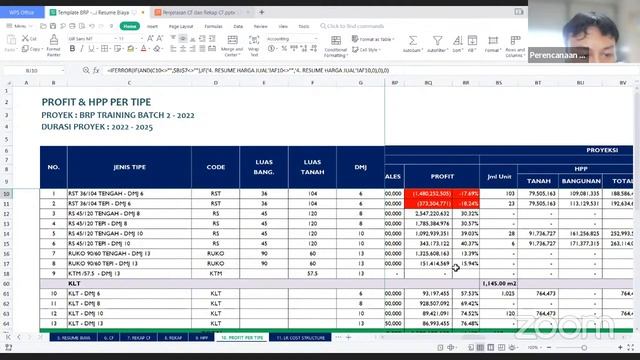
Task: Open the View ribbon tab
Action: (283, 26)
